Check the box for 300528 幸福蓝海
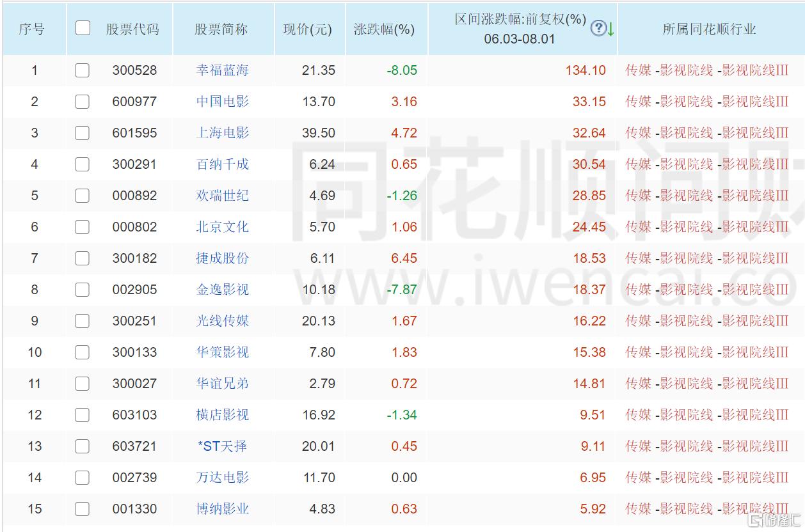The image size is (805, 532). [x=82, y=70]
